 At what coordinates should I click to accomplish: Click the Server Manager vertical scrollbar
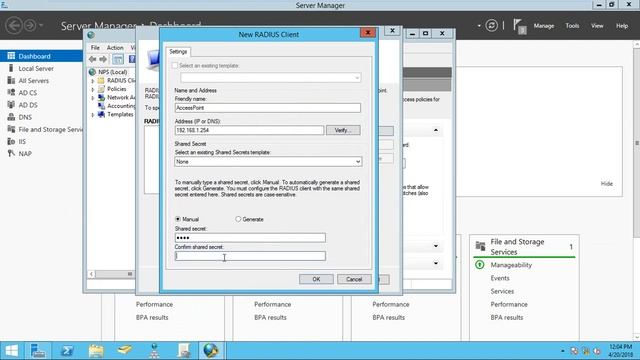(637, 143)
